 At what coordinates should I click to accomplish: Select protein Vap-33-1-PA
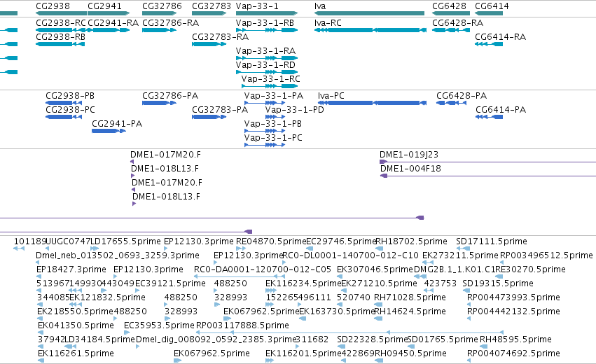coord(265,103)
